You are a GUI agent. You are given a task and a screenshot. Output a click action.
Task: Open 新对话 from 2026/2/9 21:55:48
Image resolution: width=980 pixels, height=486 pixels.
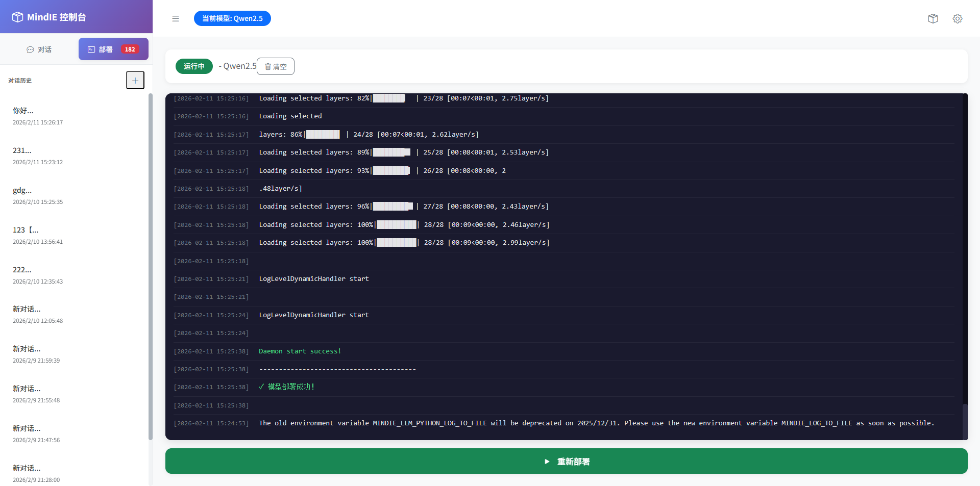tap(74, 394)
